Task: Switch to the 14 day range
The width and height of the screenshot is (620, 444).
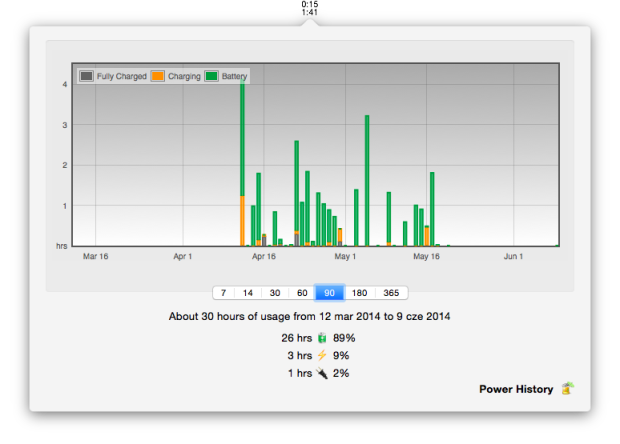Action: pyautogui.click(x=248, y=293)
